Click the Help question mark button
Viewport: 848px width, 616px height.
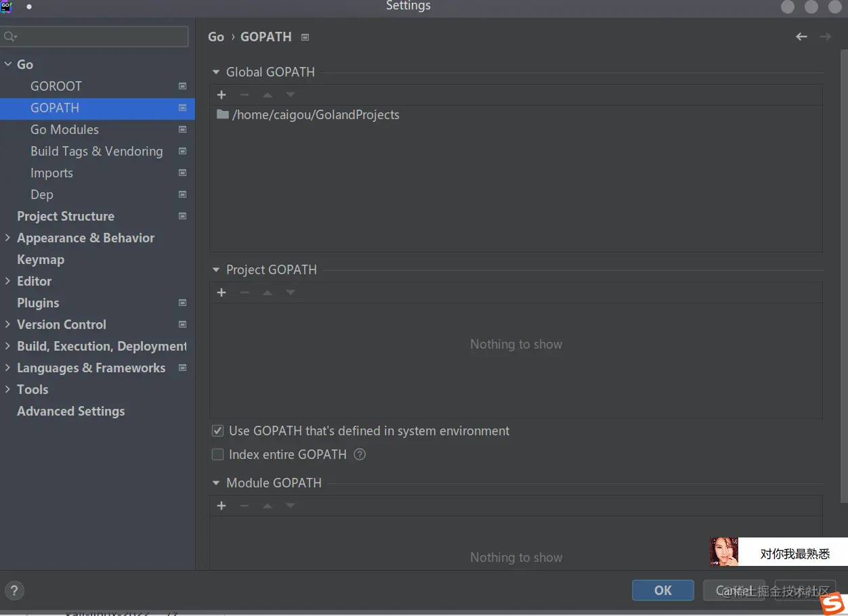coord(14,590)
